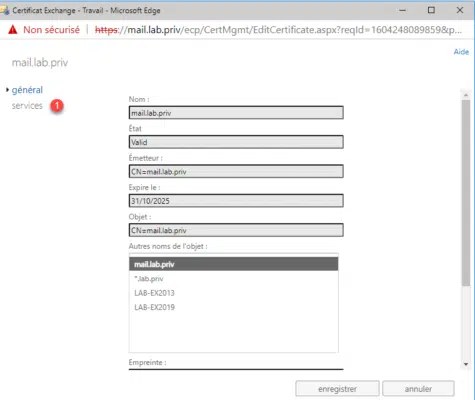This screenshot has height=400, width=475.
Task: Click the Émetteur field CN=mail.lab.priv
Action: pos(236,171)
